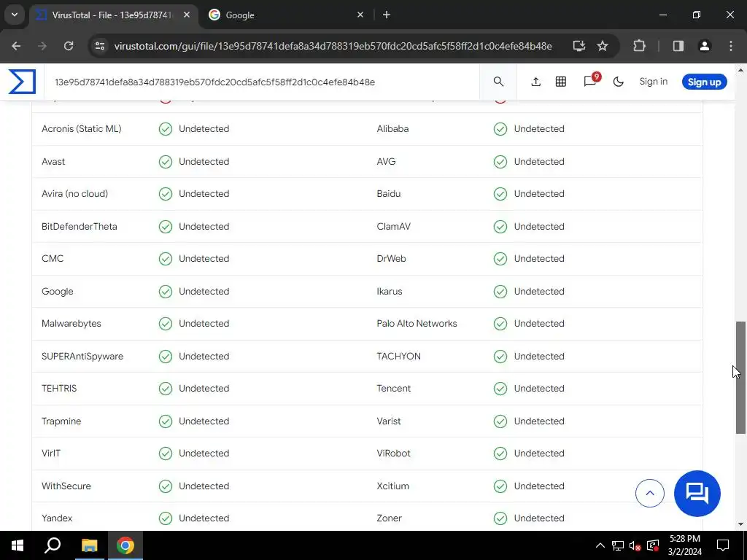
Task: Click the scrollbar down arrow
Action: tap(741, 524)
